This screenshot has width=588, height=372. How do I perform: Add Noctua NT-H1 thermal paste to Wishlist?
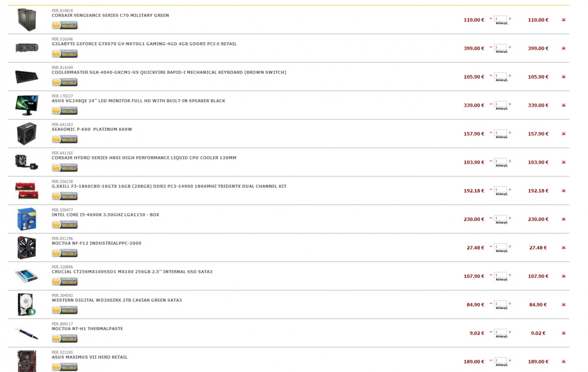65,338
